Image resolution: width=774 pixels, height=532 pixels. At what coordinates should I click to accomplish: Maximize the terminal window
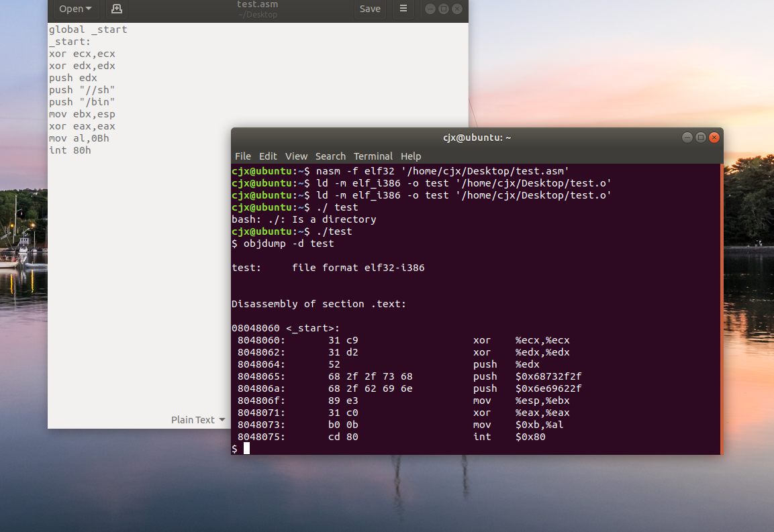coord(700,138)
